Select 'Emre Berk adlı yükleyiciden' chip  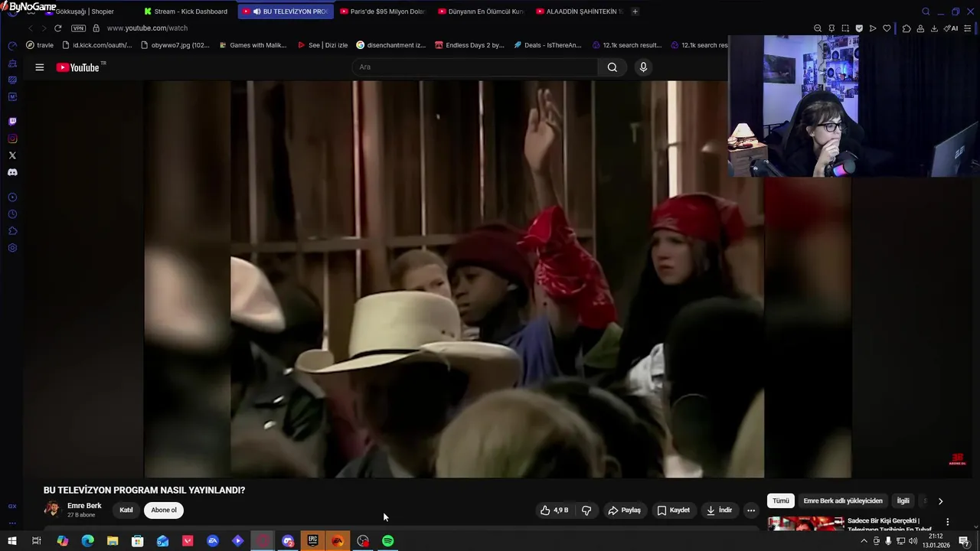click(x=843, y=501)
